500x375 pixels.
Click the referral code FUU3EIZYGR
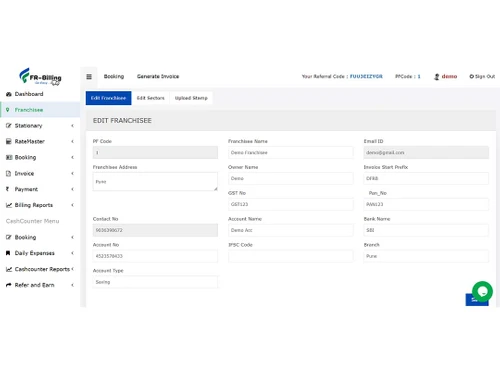(366, 76)
